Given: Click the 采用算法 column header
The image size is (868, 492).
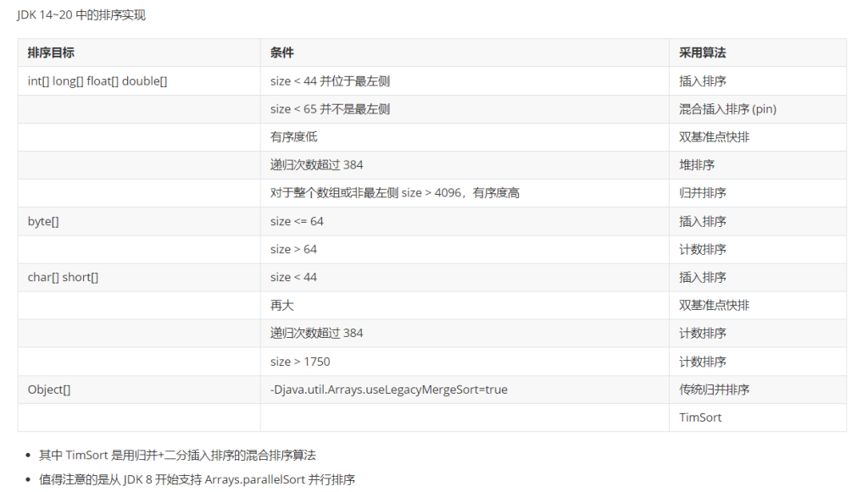Looking at the screenshot, I should click(x=702, y=53).
